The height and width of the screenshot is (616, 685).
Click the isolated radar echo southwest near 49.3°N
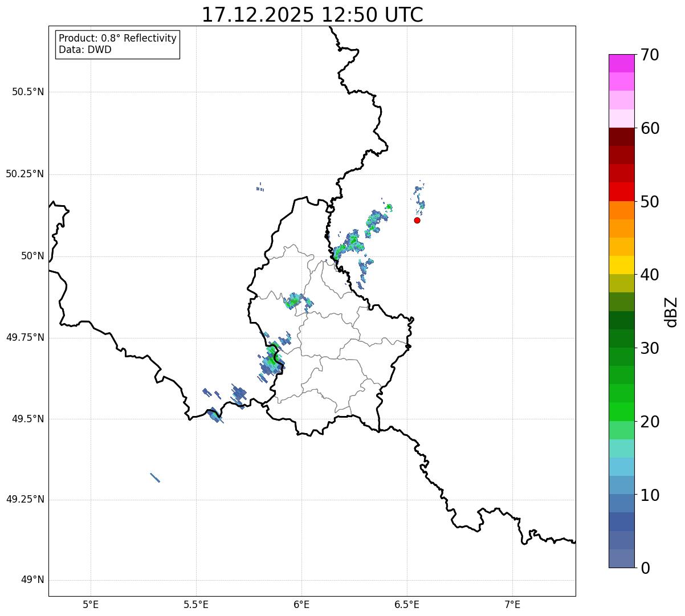155,478
